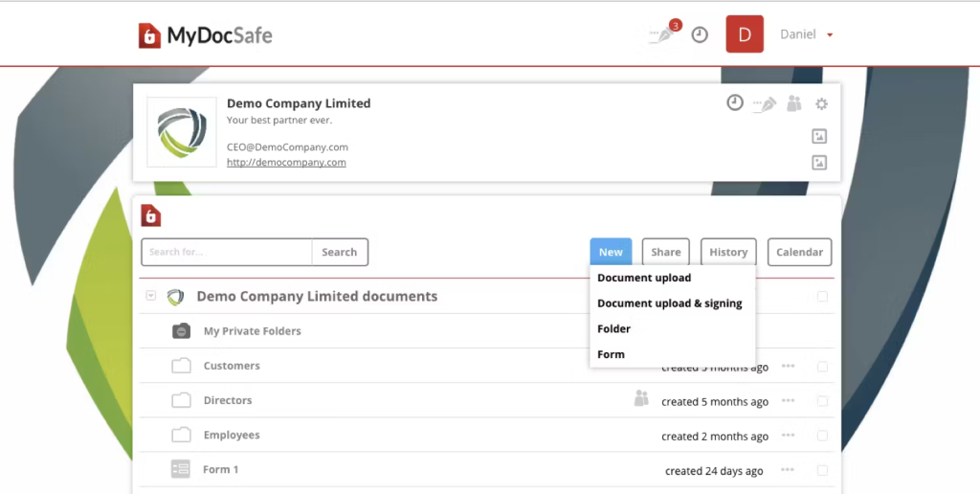The width and height of the screenshot is (980, 494).
Task: Select Folder from the New menu
Action: [613, 328]
